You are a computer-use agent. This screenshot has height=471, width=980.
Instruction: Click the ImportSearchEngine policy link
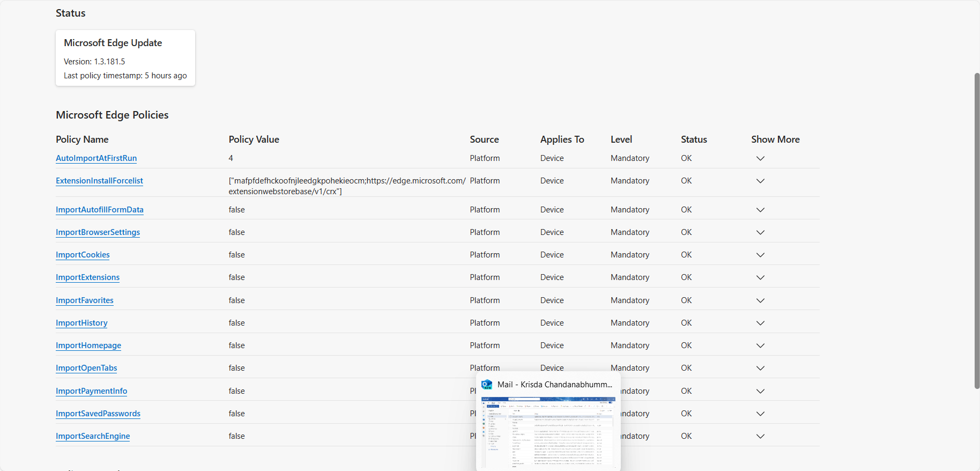(93, 436)
